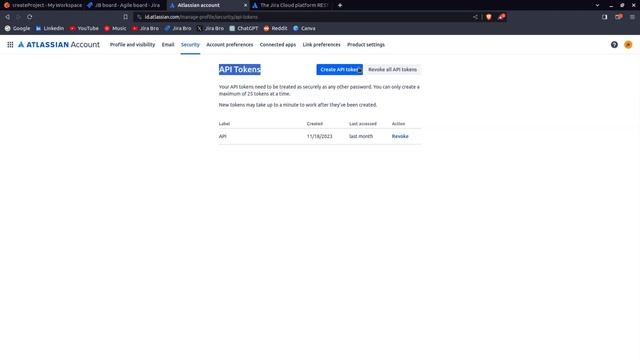Open Link preferences section
This screenshot has height=360, width=640.
(x=321, y=44)
